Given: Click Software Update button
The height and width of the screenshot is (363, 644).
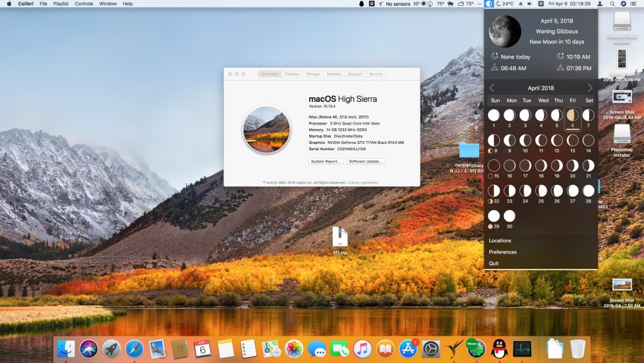Looking at the screenshot, I should 366,161.
